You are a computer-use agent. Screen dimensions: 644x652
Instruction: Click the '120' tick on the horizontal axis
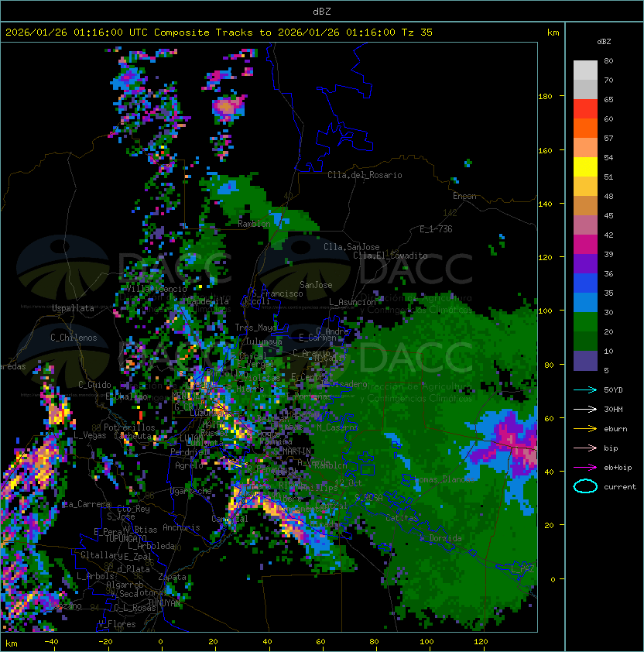click(481, 642)
